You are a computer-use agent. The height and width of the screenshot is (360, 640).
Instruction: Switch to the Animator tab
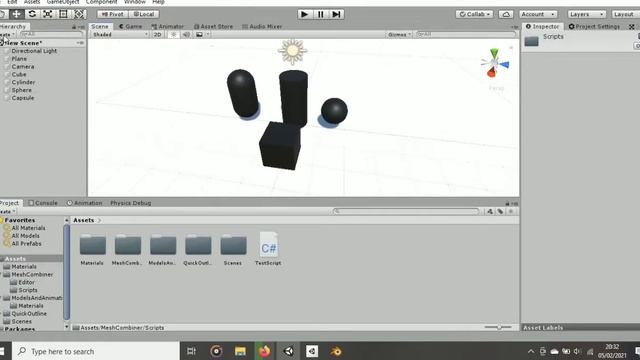tap(168, 26)
